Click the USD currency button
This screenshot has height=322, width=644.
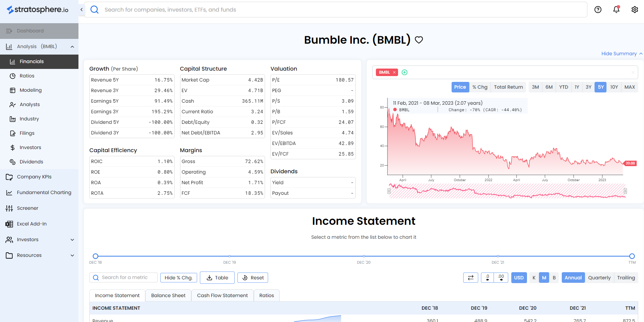coord(519,278)
